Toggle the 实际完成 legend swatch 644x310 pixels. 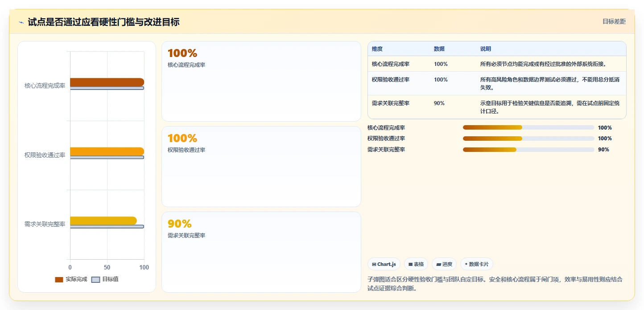pyautogui.click(x=59, y=280)
